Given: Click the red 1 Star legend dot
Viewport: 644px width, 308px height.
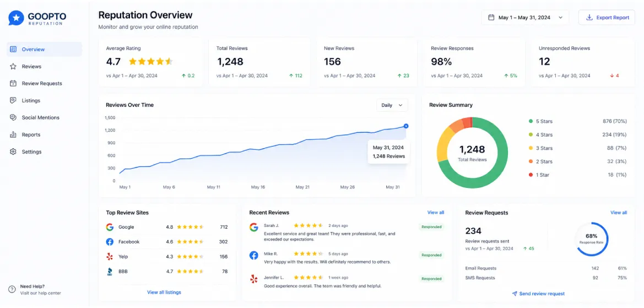Looking at the screenshot, I should (x=531, y=175).
